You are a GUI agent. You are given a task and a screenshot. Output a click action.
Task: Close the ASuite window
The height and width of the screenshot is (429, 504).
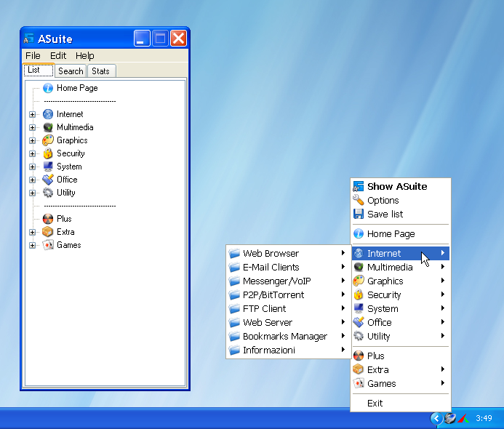click(x=178, y=39)
